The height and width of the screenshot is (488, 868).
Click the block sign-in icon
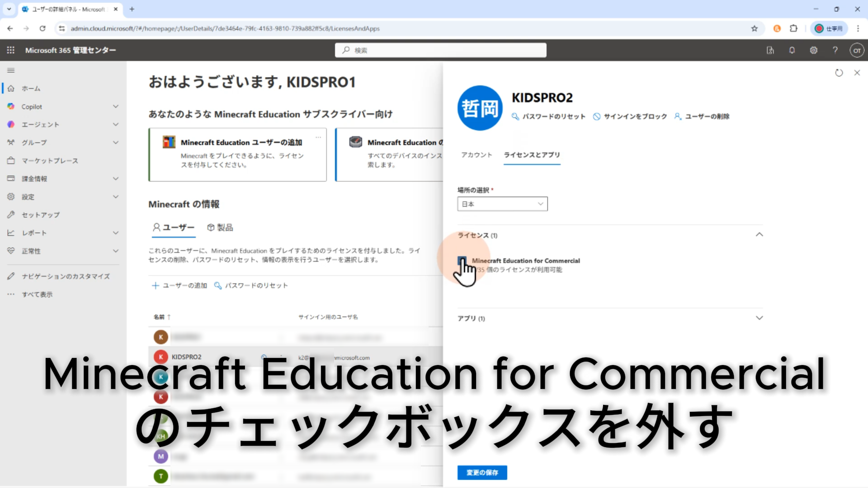click(597, 117)
